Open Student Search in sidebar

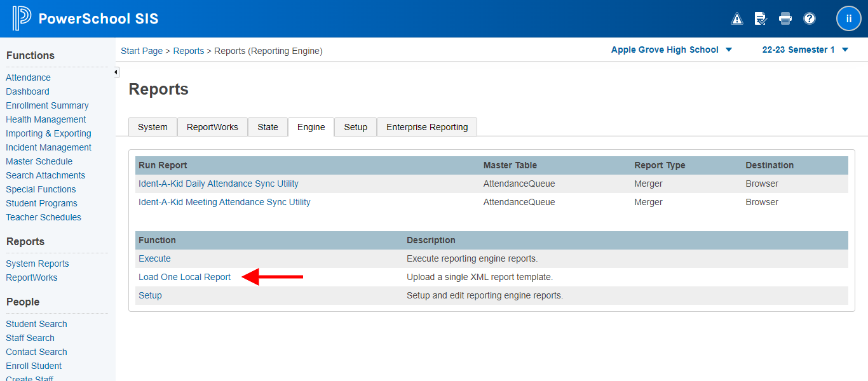(36, 324)
